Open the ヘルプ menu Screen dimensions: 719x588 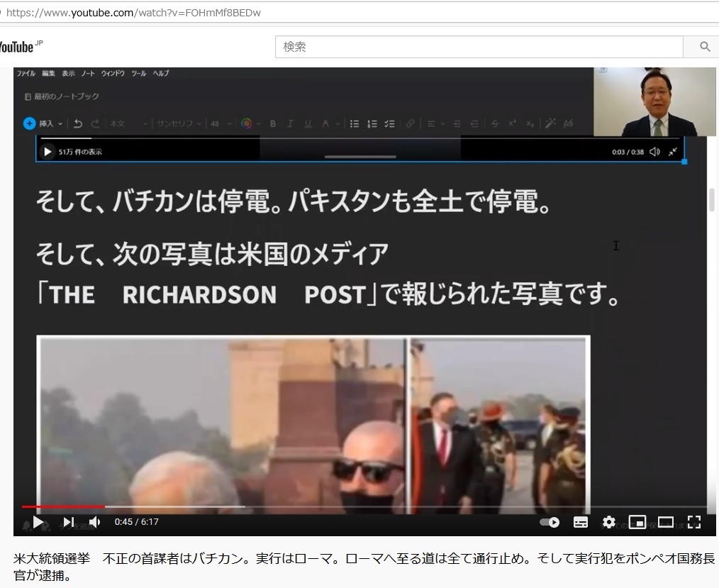(x=161, y=73)
